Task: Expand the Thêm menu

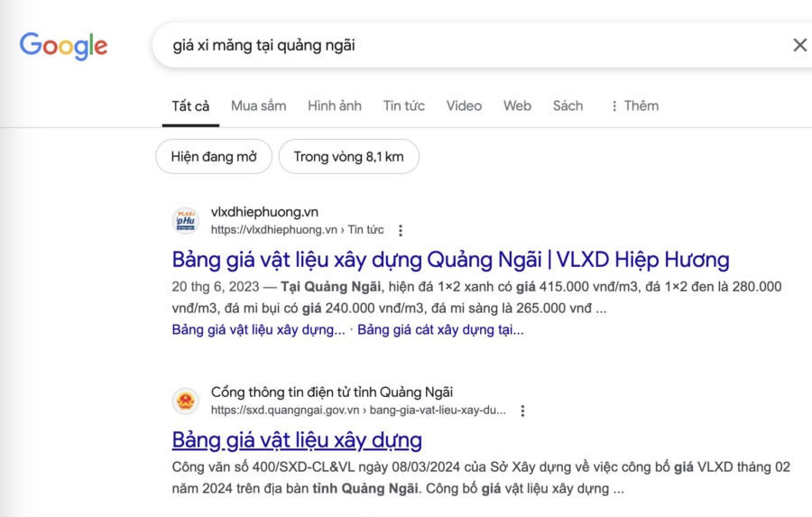Action: tap(634, 106)
